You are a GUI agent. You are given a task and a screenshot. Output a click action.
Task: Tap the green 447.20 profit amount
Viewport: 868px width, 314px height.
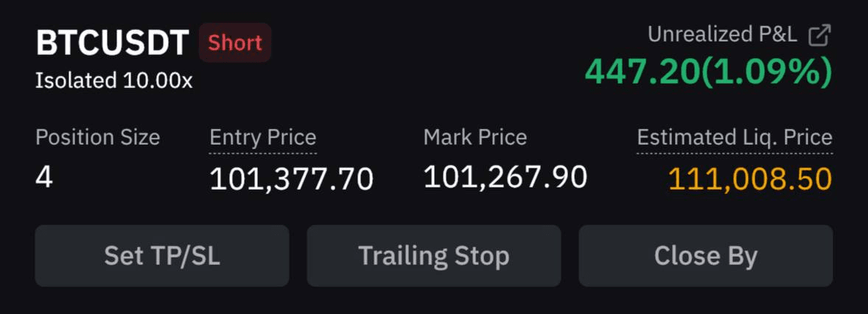pyautogui.click(x=642, y=72)
